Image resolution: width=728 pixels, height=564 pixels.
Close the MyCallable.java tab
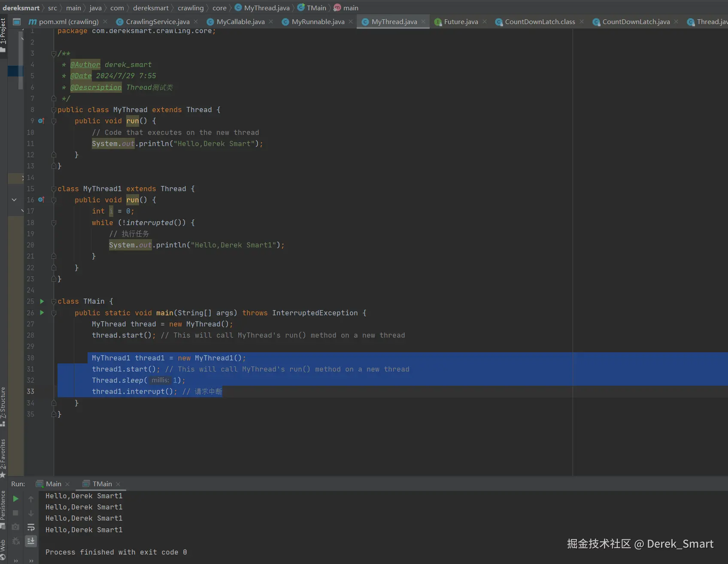[271, 22]
